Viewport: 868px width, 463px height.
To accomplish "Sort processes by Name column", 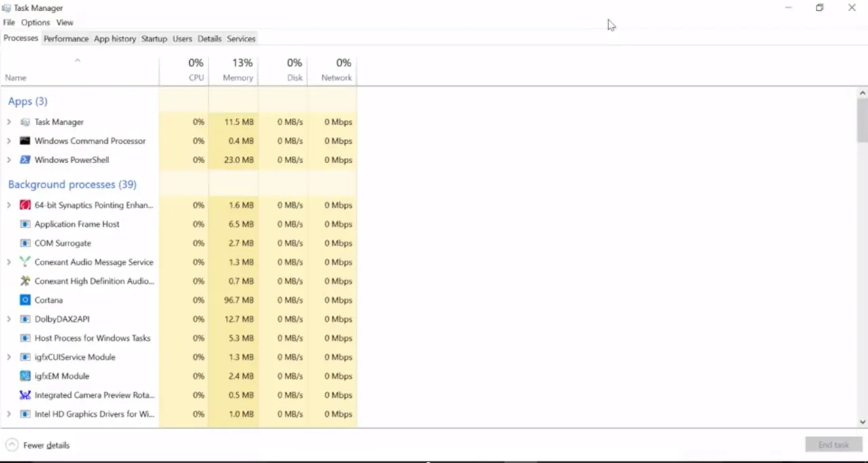I will click(79, 70).
